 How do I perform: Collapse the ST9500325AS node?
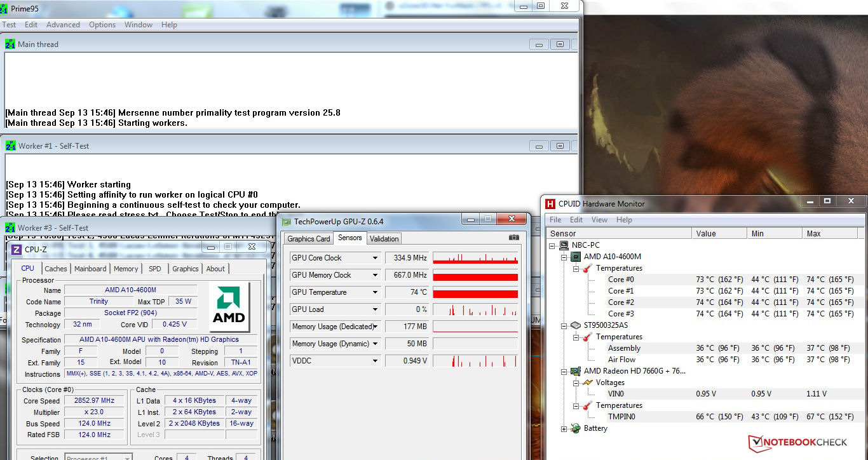point(564,325)
